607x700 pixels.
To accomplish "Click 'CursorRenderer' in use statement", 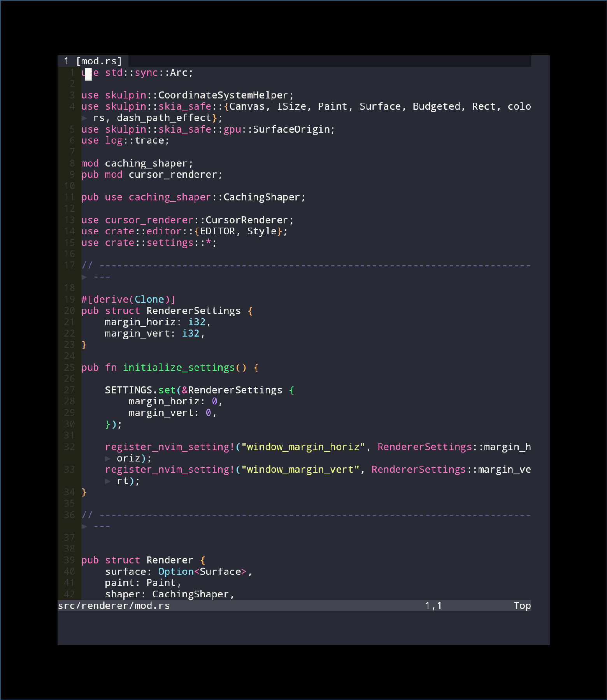I will click(247, 220).
